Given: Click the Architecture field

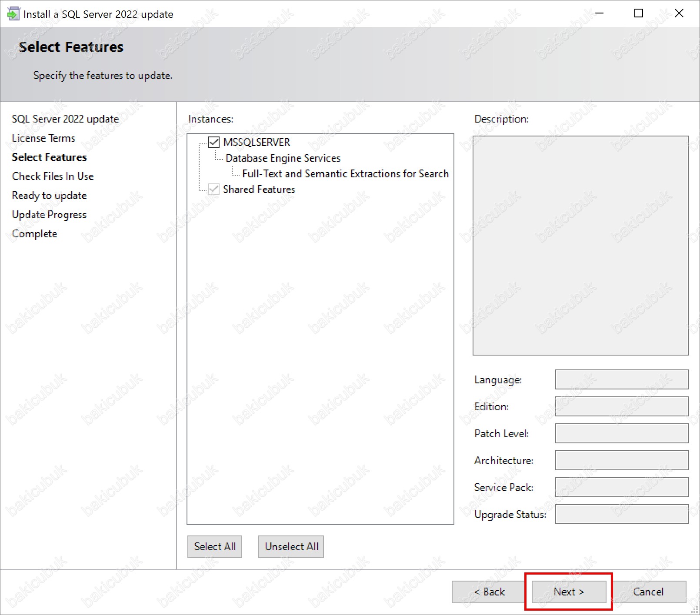Looking at the screenshot, I should (622, 460).
